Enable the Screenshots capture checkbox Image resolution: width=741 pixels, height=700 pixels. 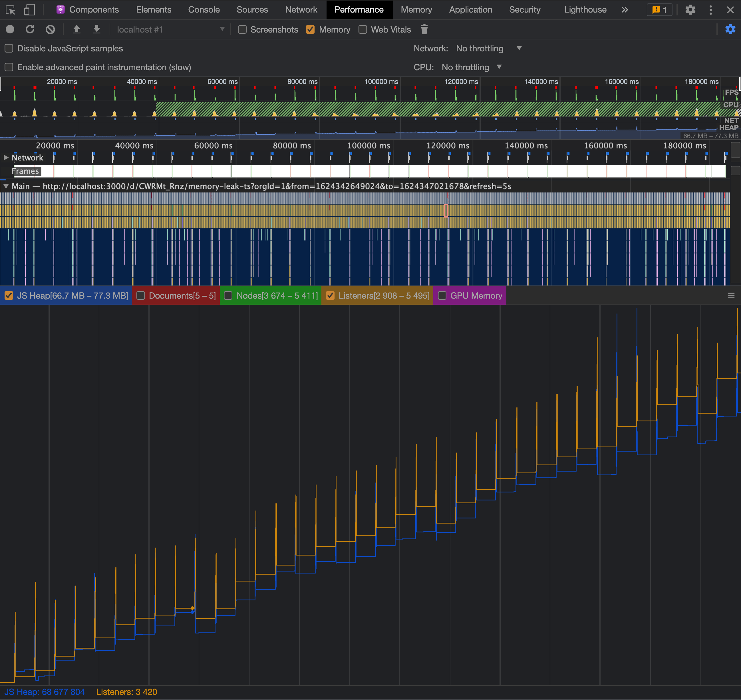[242, 29]
